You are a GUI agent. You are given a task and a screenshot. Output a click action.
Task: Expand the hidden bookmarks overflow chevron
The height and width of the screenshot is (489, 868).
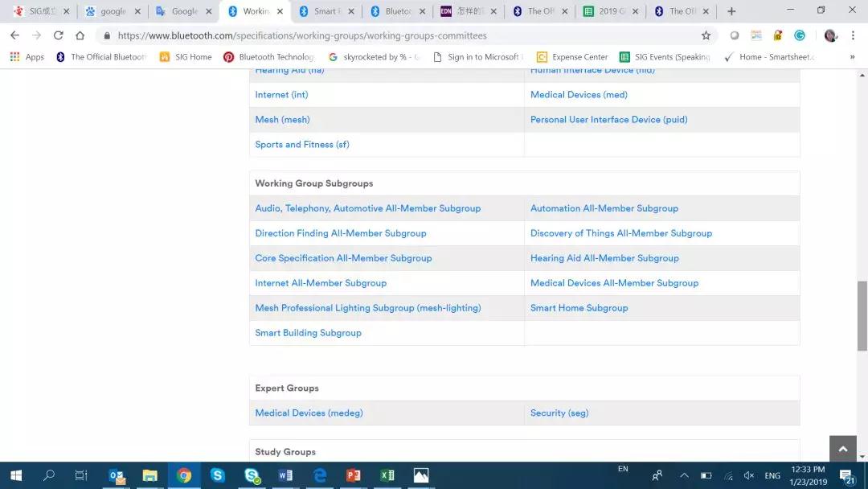pyautogui.click(x=852, y=57)
